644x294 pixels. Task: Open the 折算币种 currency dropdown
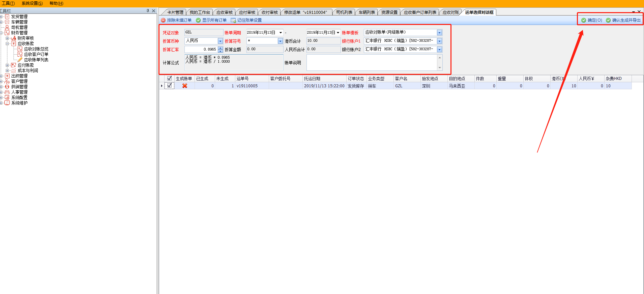pos(220,41)
